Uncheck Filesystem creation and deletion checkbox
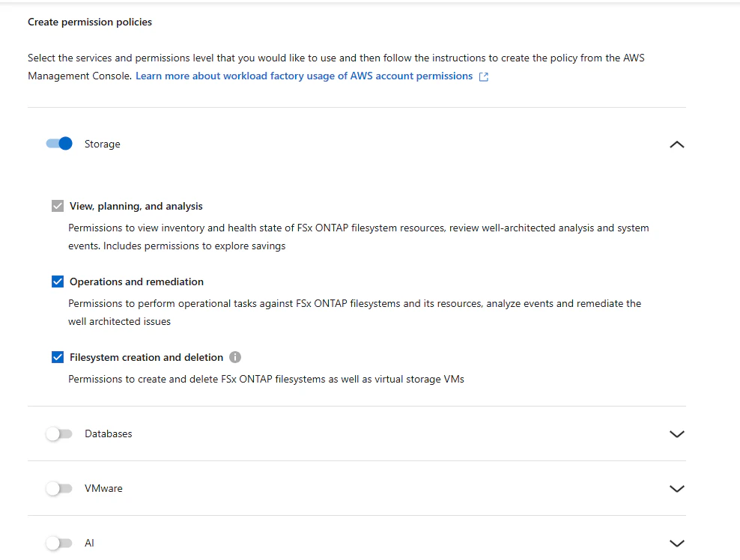This screenshot has height=560, width=740. coord(58,357)
